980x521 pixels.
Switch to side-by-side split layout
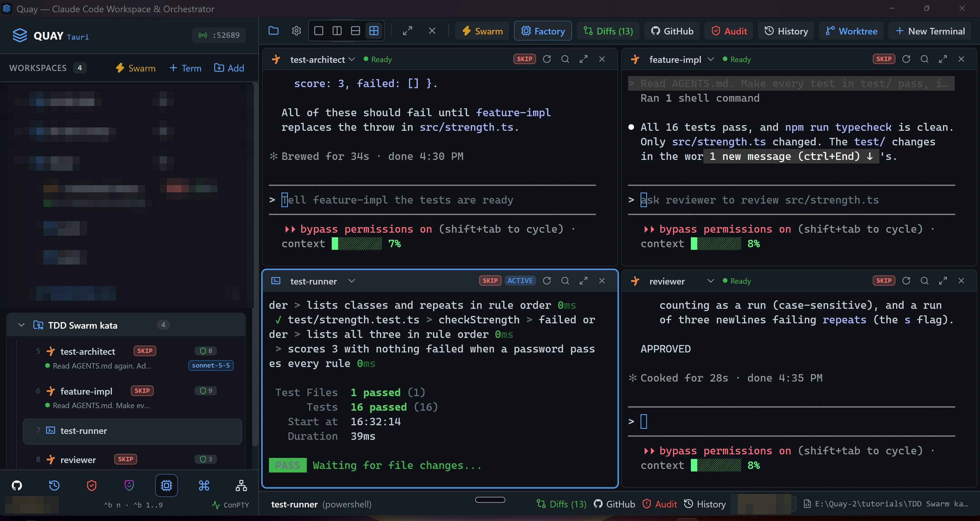coord(337,31)
